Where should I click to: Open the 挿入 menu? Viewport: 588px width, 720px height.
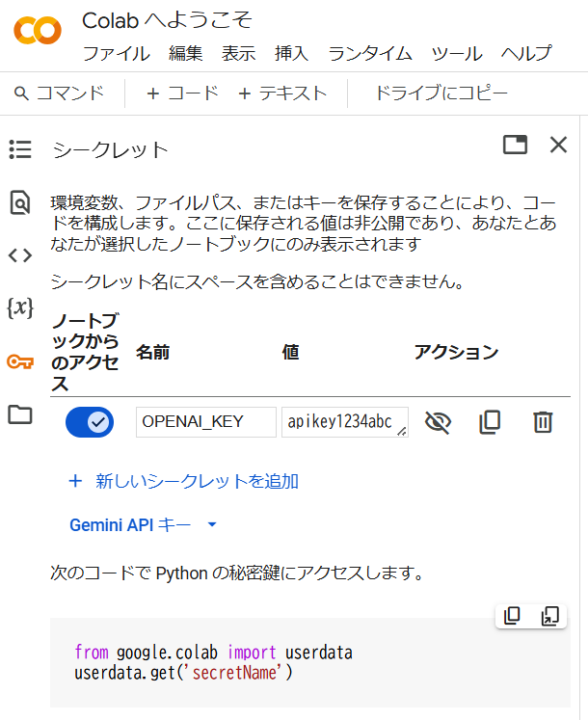[x=291, y=54]
